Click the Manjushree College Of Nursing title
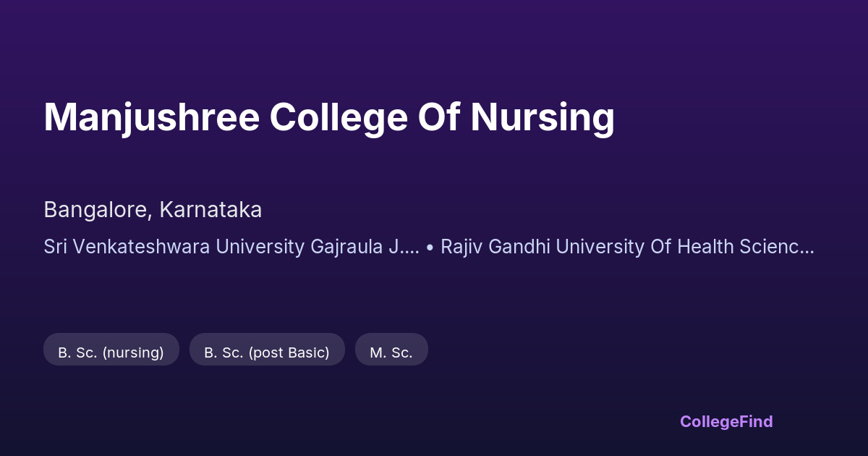The width and height of the screenshot is (868, 456). pyautogui.click(x=329, y=117)
